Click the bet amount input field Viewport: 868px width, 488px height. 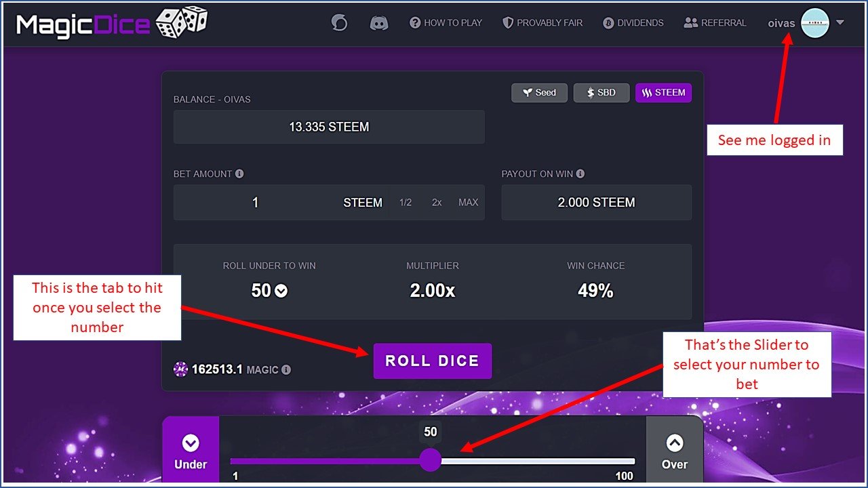255,203
